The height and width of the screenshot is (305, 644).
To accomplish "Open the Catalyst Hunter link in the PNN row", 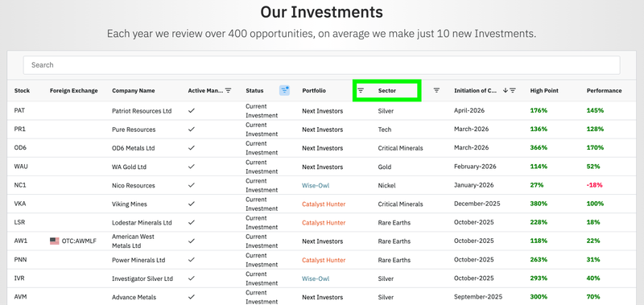I will coord(324,260).
